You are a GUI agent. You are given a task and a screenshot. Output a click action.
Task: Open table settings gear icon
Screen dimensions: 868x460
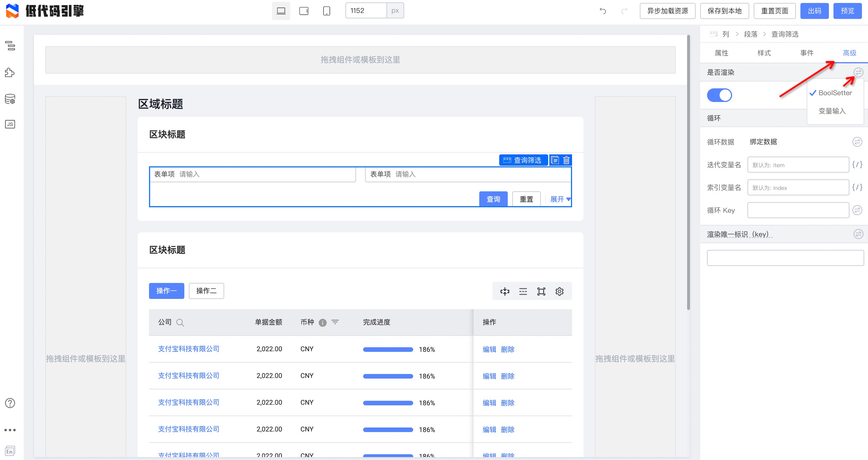(x=559, y=291)
